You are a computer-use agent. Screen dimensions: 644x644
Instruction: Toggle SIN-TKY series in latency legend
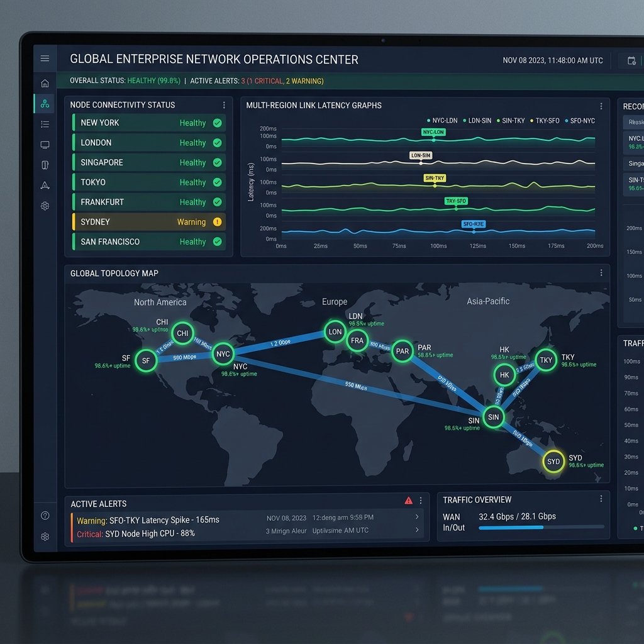click(x=511, y=121)
